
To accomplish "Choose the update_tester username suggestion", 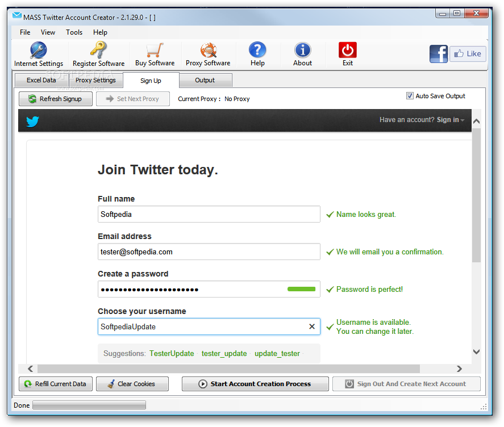I will coord(277,353).
